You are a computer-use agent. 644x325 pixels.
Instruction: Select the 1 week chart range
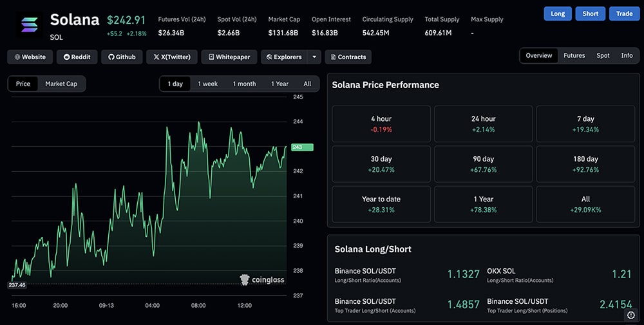208,84
